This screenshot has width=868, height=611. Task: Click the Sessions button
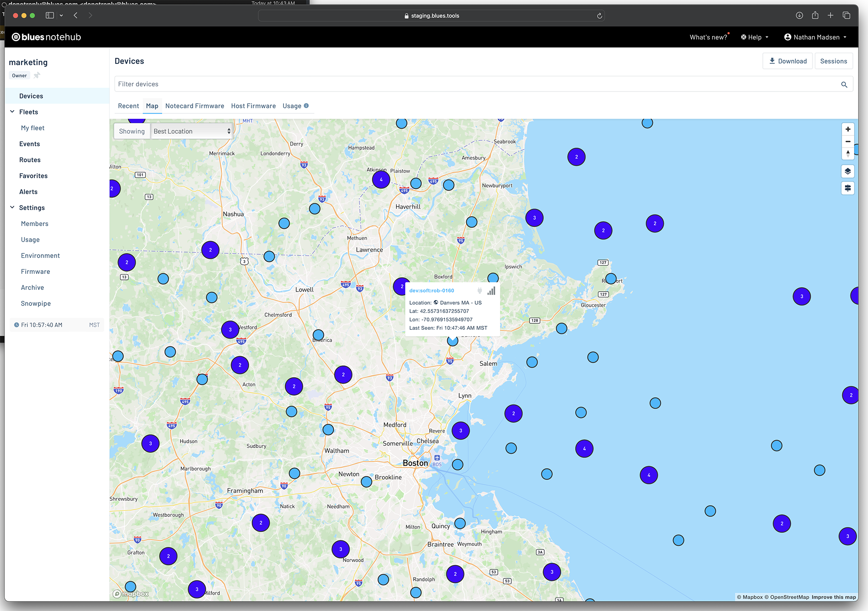[834, 61]
